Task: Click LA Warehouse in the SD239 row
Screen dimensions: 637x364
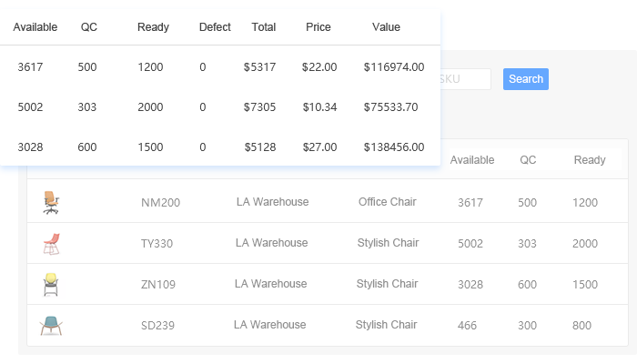Action: [269, 325]
